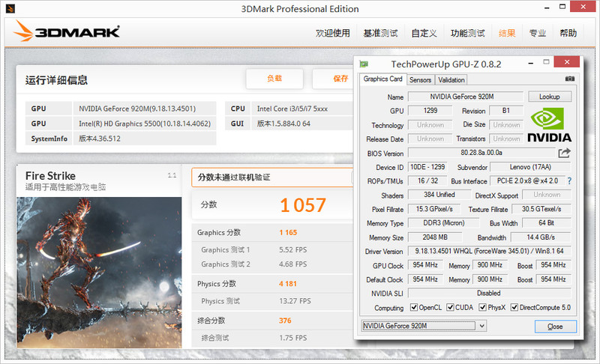
Task: Open the 专业 tab in 3DMark
Action: pyautogui.click(x=537, y=33)
